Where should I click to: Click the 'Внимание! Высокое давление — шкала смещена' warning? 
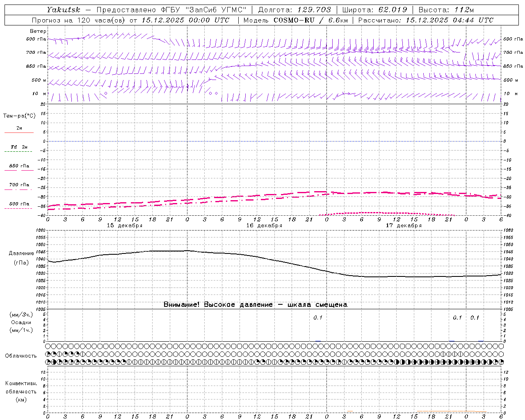pyautogui.click(x=255, y=305)
